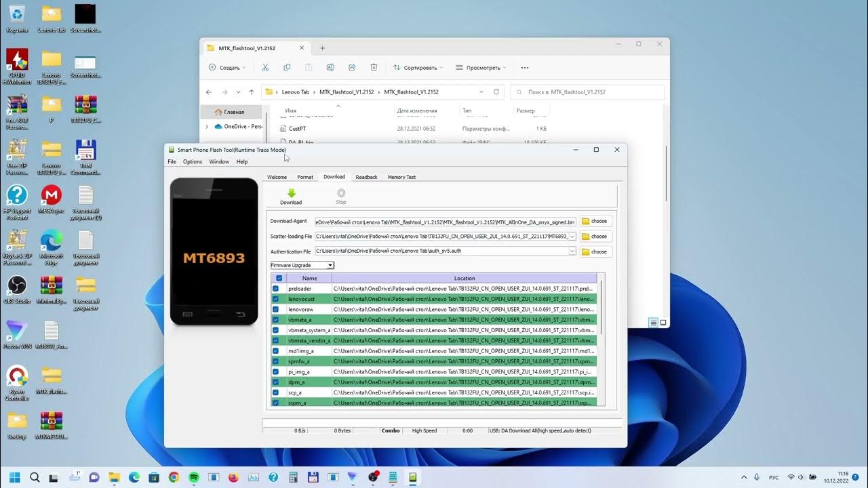868x488 pixels.
Task: Click the Chrome icon on taskbar
Action: [x=174, y=477]
